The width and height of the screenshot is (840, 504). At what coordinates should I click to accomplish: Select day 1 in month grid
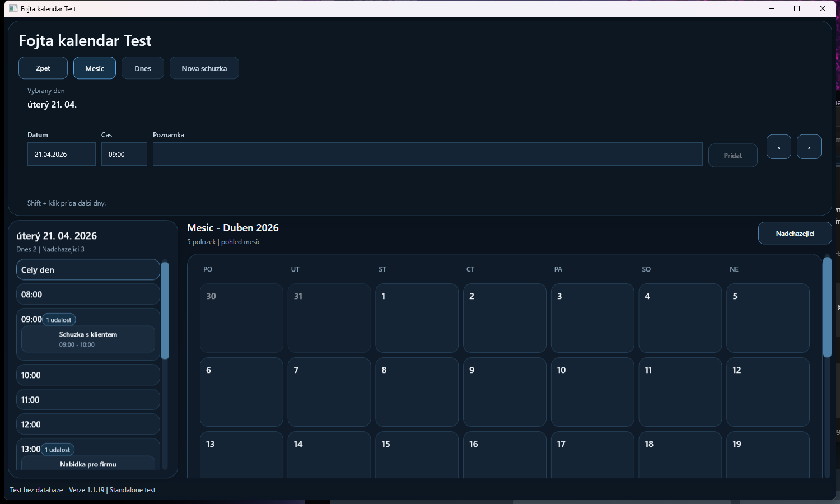[x=417, y=318]
